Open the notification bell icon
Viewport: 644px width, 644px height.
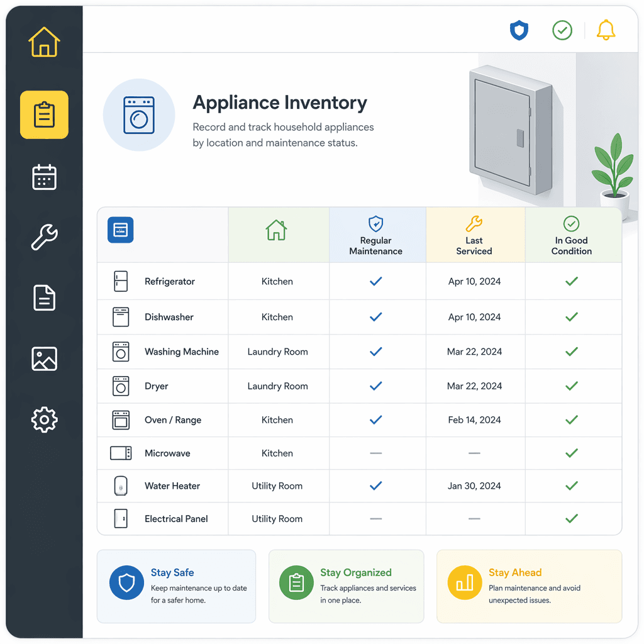click(x=606, y=30)
